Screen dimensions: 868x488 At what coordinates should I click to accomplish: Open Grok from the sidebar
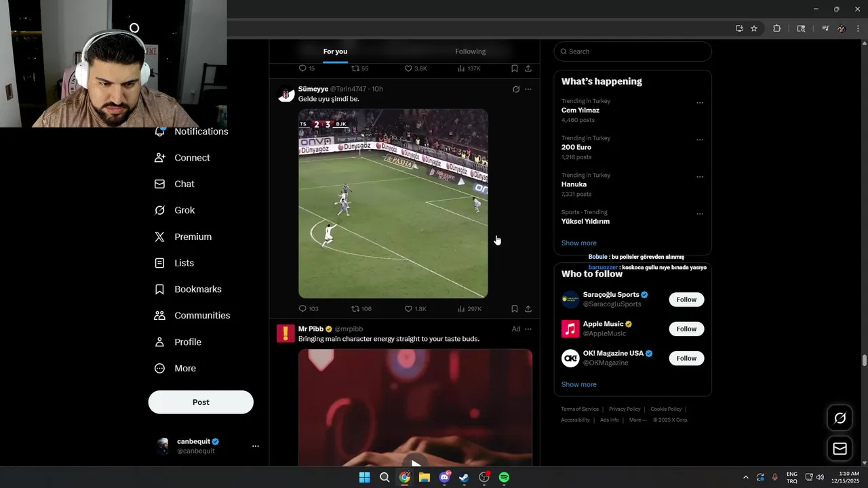174,211
